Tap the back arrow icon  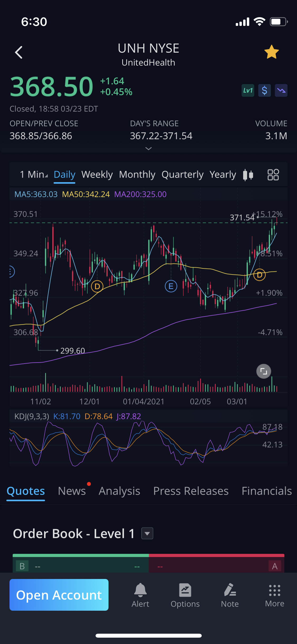[19, 52]
